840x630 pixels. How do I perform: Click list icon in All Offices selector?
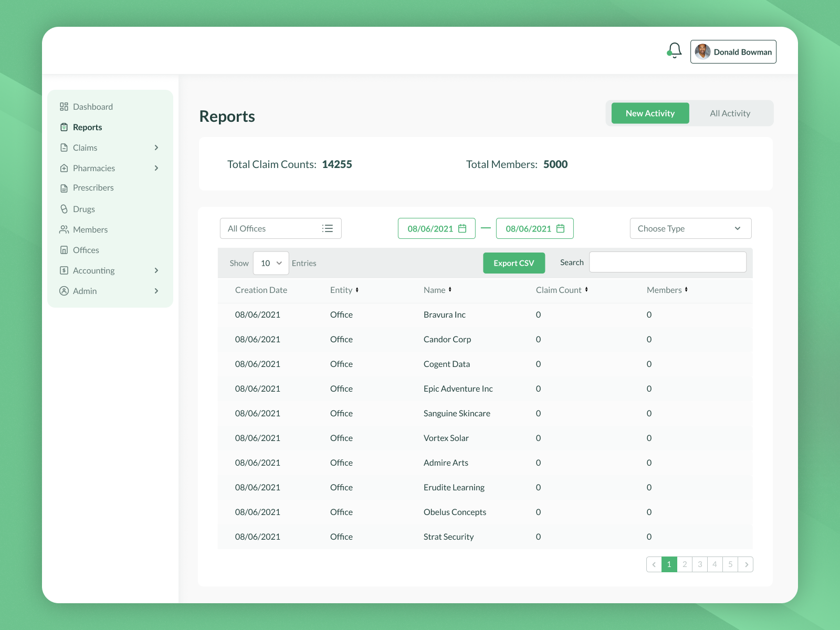pyautogui.click(x=328, y=228)
